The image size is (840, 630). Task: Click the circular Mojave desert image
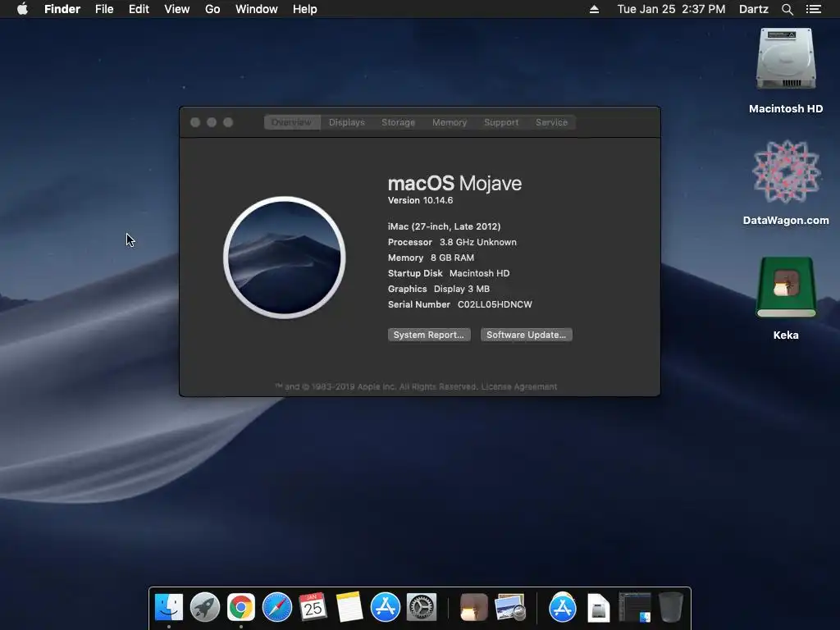284,257
